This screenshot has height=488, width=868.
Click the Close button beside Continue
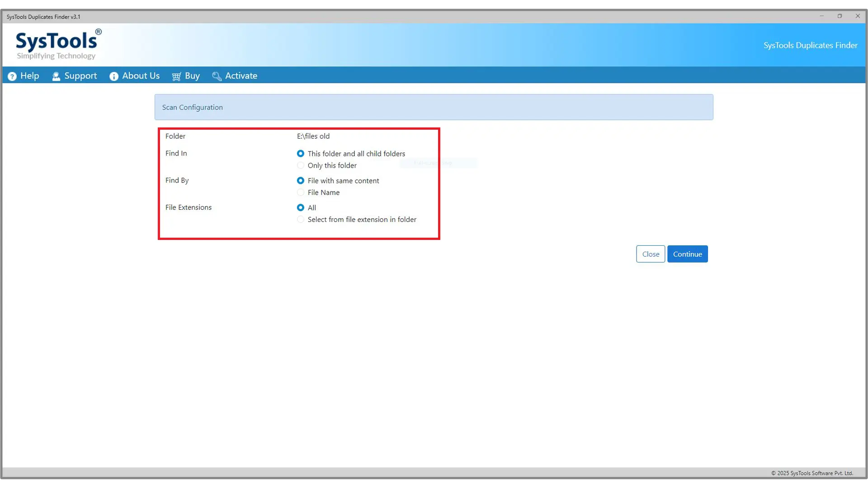tap(651, 254)
